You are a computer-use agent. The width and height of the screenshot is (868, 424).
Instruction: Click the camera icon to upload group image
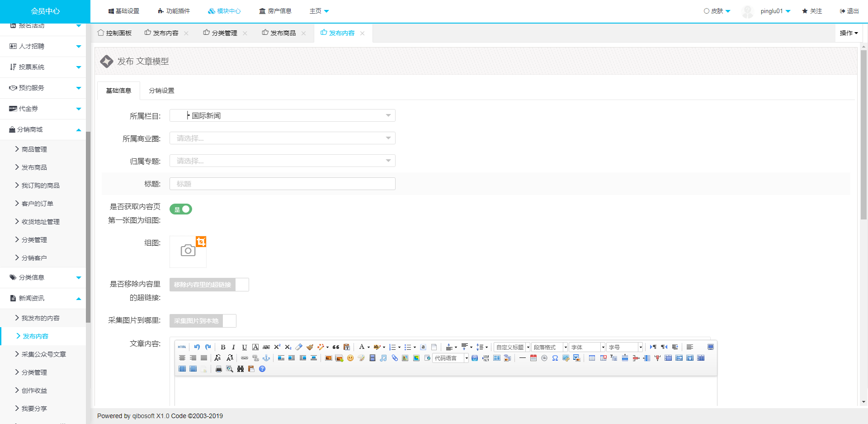coord(188,251)
